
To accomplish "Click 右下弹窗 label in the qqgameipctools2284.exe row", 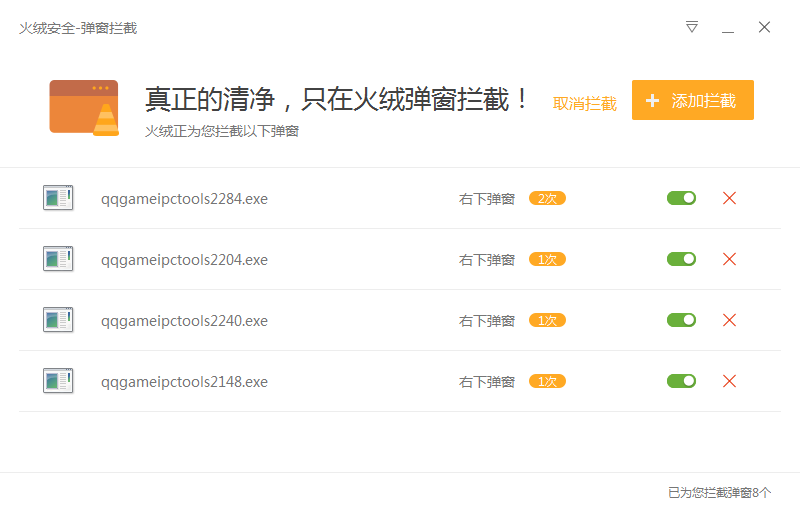I will [x=487, y=199].
